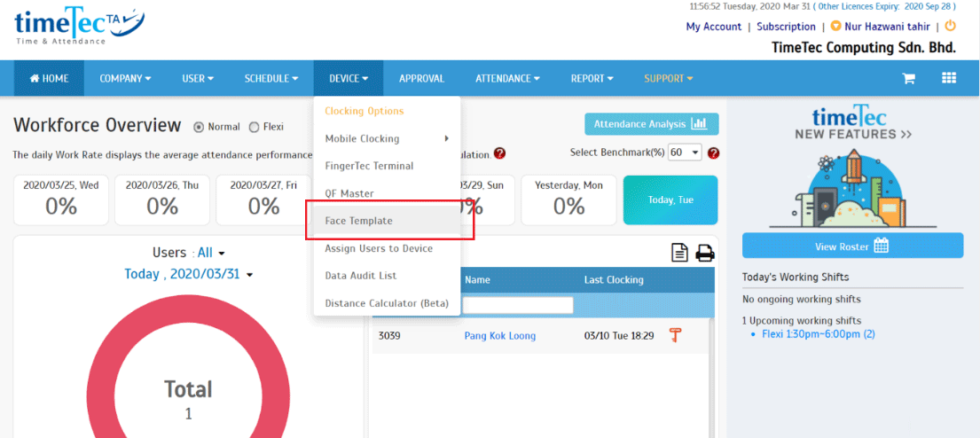
Task: Click the TimeTec TA logo
Action: (78, 27)
